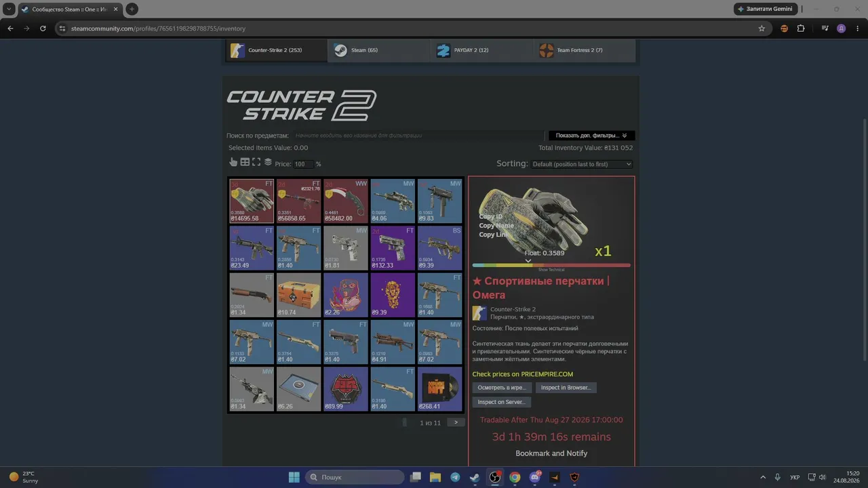Switch to Steam (65) inventory tab
868x488 pixels.
coord(379,50)
